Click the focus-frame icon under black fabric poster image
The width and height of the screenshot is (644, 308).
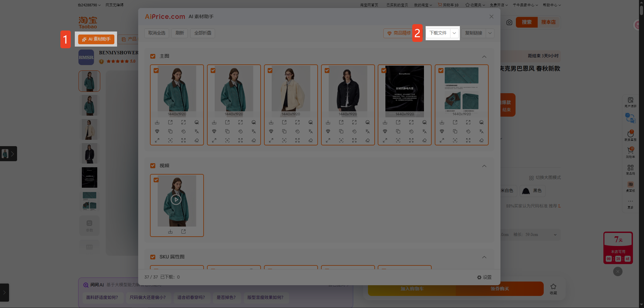click(x=398, y=140)
